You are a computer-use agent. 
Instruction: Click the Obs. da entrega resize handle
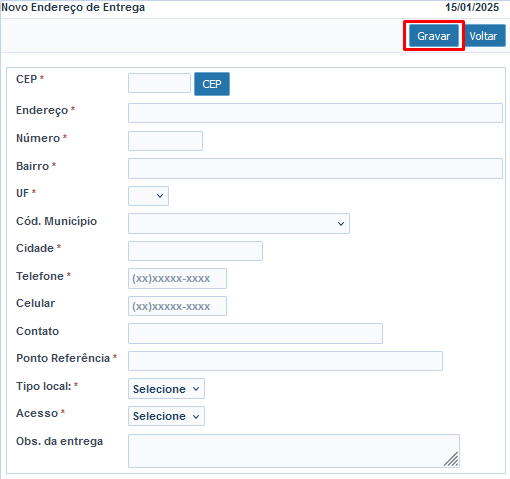[452, 460]
